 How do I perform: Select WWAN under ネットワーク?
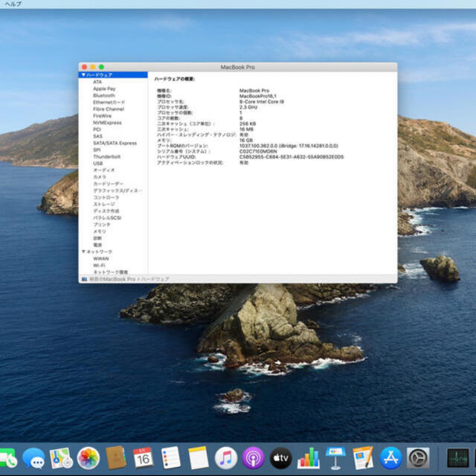pos(101,259)
